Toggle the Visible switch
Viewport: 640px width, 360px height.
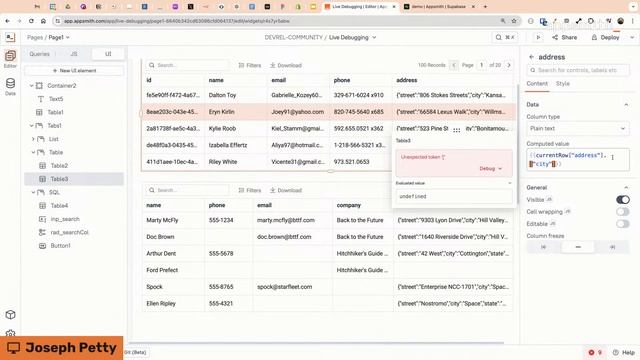[622, 200]
